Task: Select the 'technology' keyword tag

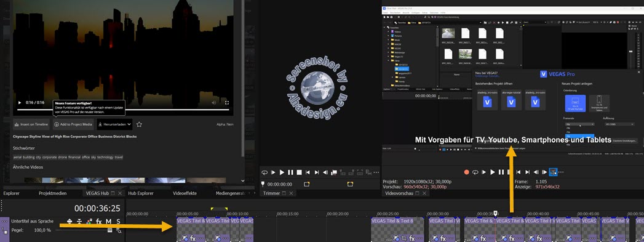Action: click(105, 157)
